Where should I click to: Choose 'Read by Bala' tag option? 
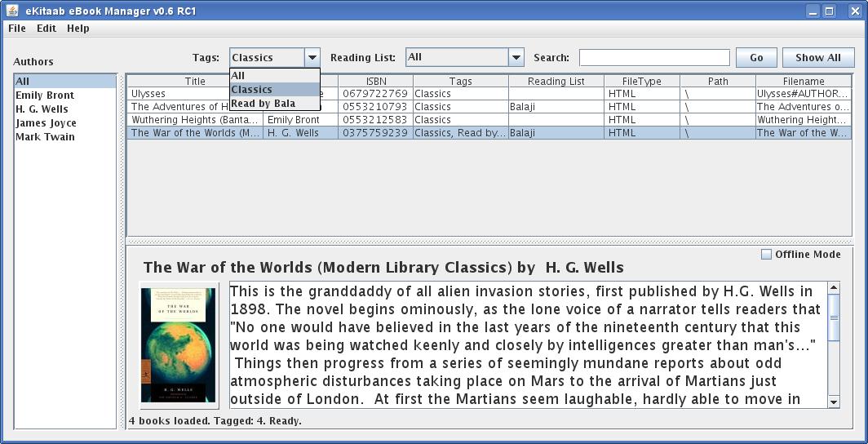(263, 104)
